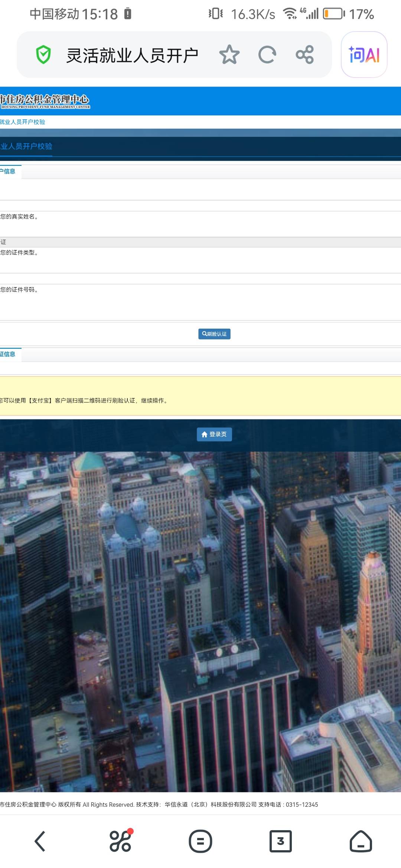
Task: Click the 住房公积金管理中心 header logo
Action: (x=45, y=101)
